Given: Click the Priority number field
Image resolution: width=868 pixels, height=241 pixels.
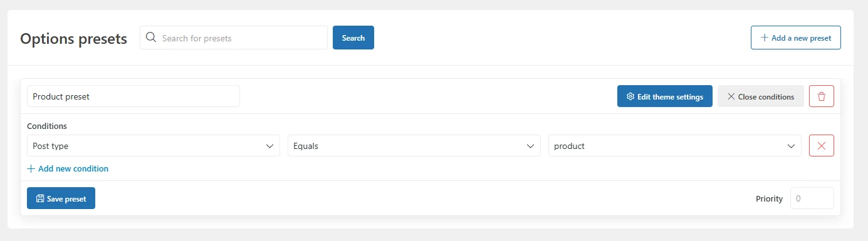Looking at the screenshot, I should click(x=812, y=198).
